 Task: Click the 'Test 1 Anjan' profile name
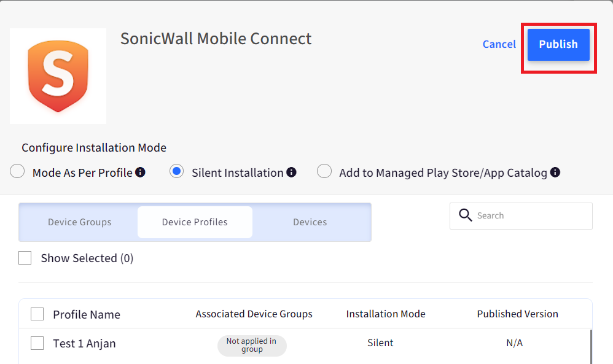point(84,344)
